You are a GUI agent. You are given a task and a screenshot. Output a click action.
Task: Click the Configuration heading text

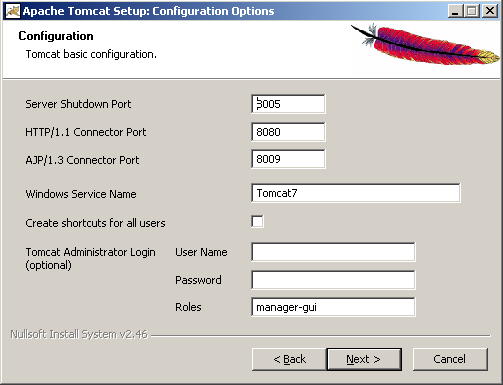coord(56,36)
